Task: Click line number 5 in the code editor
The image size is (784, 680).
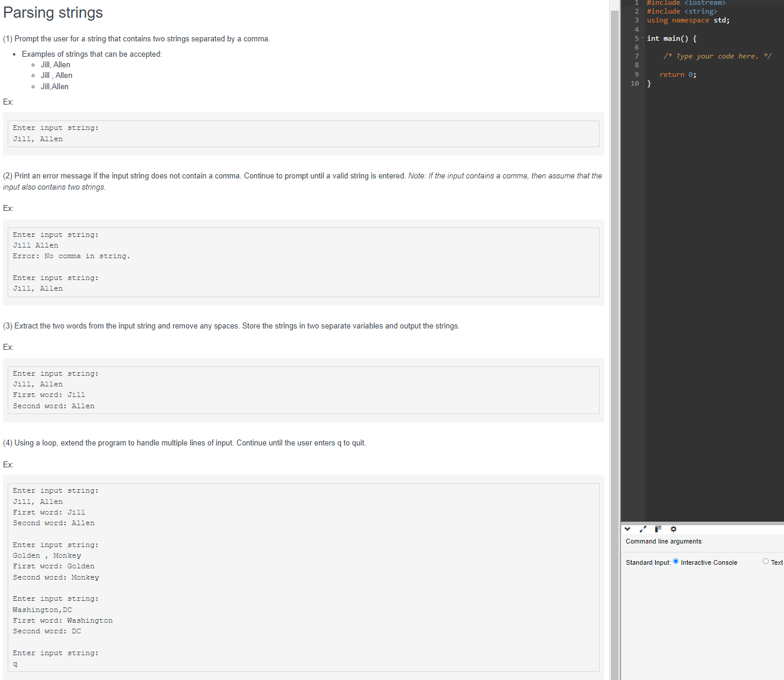Action: tap(636, 38)
